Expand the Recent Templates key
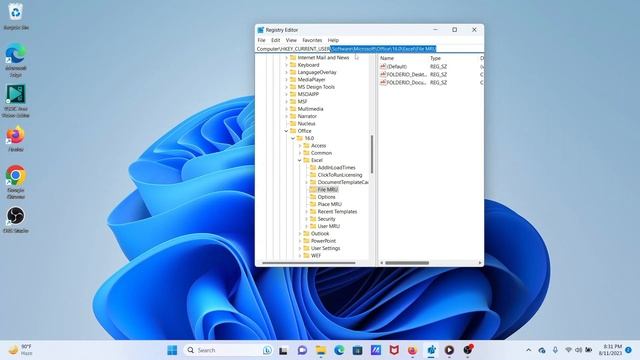 tap(307, 212)
